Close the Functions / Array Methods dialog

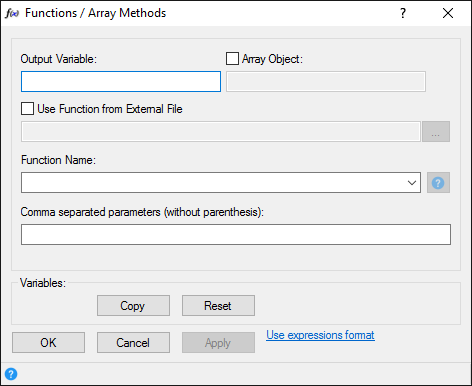pyautogui.click(x=448, y=13)
